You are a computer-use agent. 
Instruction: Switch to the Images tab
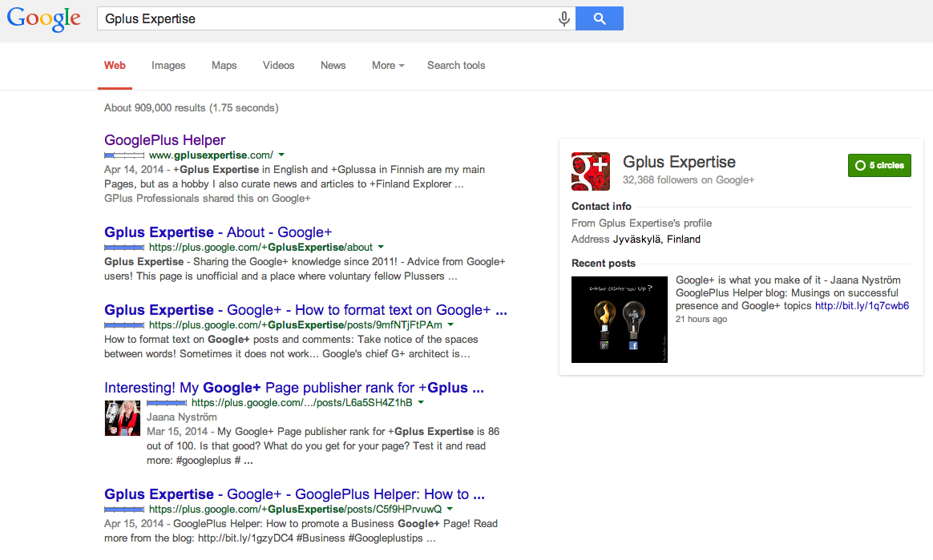click(x=168, y=66)
